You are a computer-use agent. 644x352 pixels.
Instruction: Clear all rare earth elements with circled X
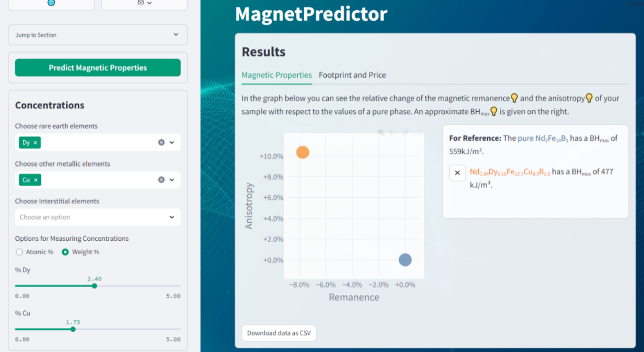click(x=161, y=142)
